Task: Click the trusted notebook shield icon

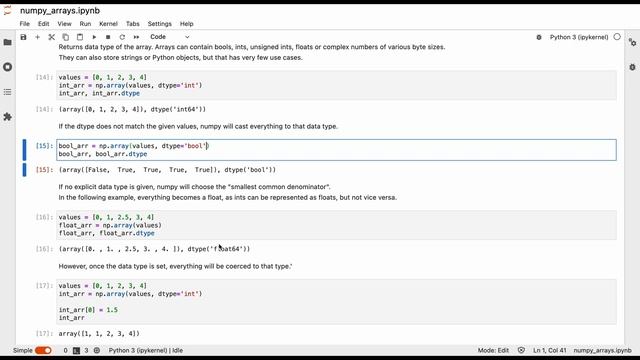Action: tap(521, 350)
